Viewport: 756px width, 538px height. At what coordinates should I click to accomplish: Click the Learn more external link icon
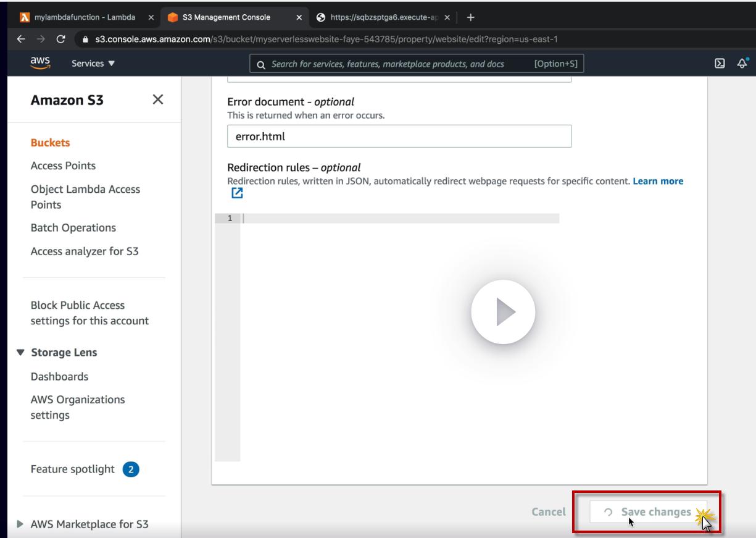[237, 193]
